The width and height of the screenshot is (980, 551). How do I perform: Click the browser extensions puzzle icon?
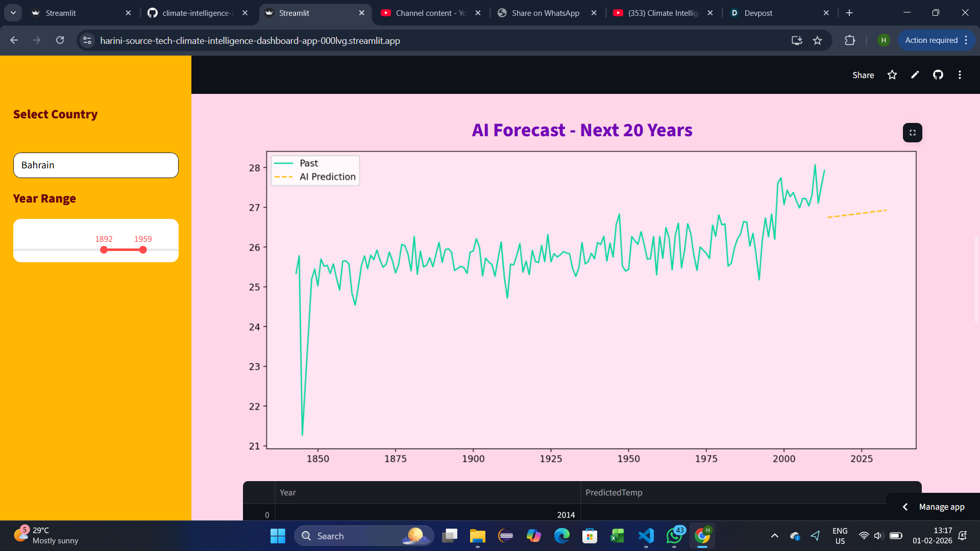(x=850, y=40)
